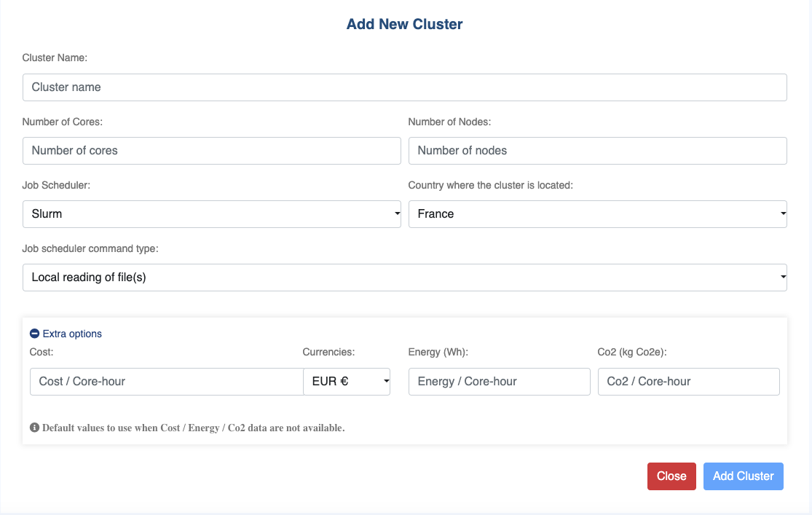Click the info icon beside Default values note
812x515 pixels.
[35, 428]
